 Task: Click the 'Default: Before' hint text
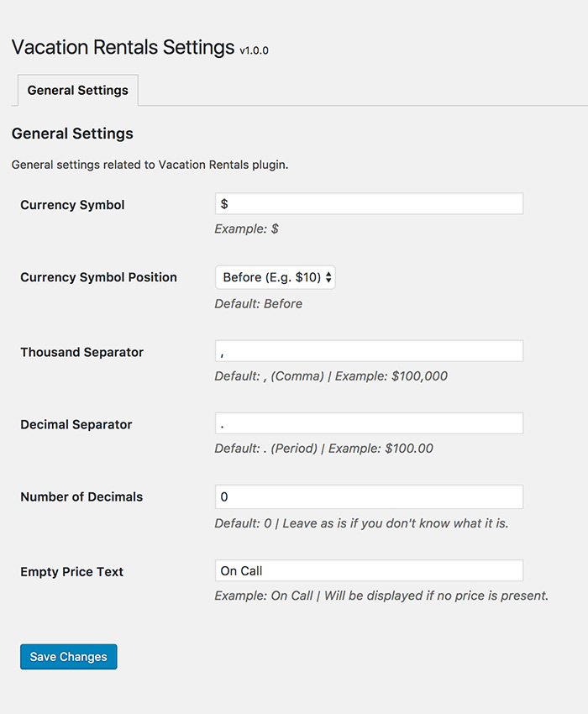tap(258, 304)
